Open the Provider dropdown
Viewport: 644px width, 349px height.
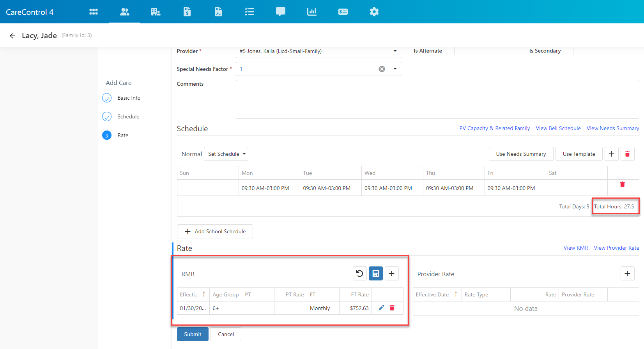tap(319, 51)
